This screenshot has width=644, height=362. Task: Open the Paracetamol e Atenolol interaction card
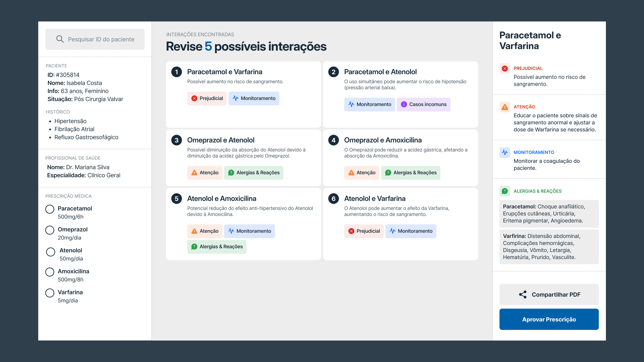point(380,72)
